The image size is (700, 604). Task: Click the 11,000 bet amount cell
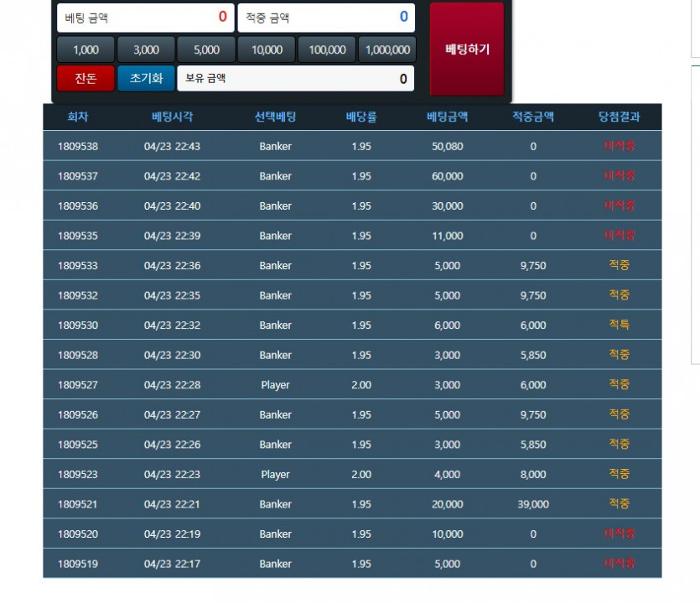click(x=448, y=236)
